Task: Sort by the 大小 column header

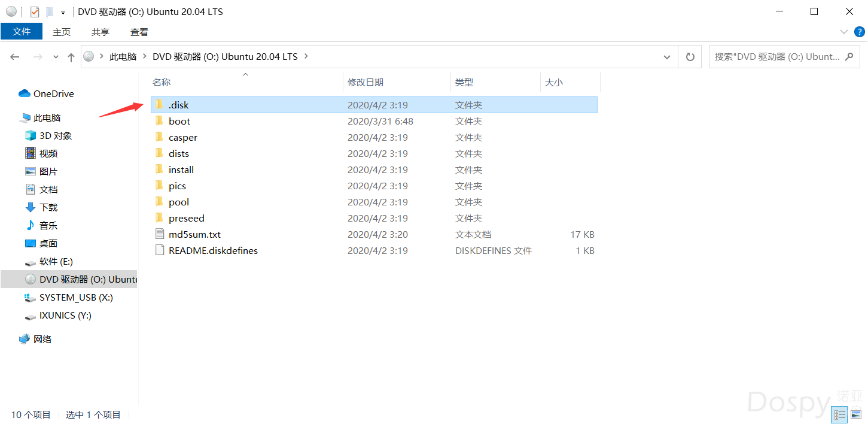Action: click(554, 83)
